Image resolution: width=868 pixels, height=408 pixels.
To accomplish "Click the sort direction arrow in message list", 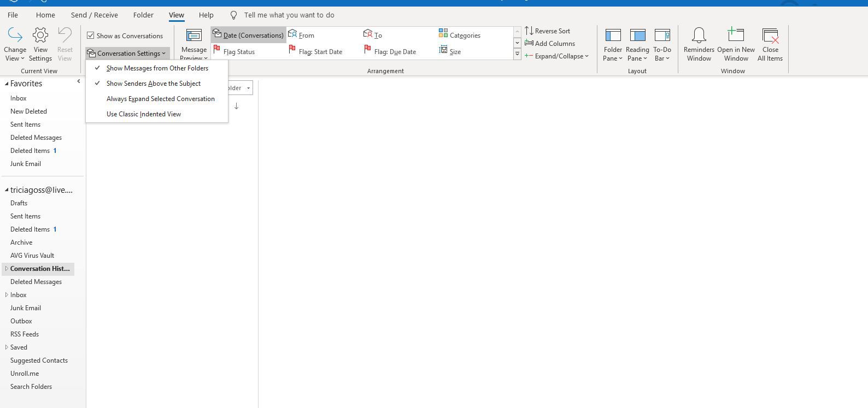I will coord(236,106).
